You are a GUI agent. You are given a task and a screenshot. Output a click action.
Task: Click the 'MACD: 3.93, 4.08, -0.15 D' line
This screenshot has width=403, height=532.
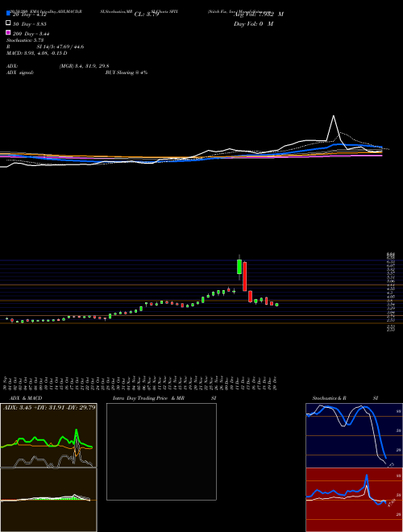36,53
